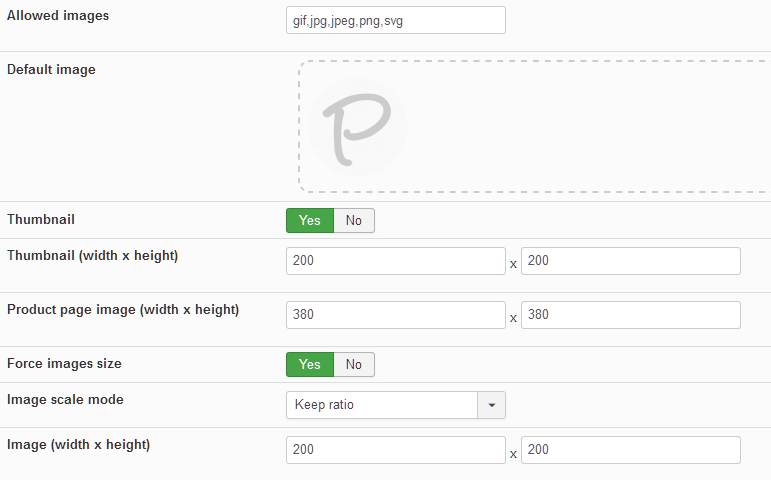771x480 pixels.
Task: Click the Default image label
Action: click(x=51, y=70)
